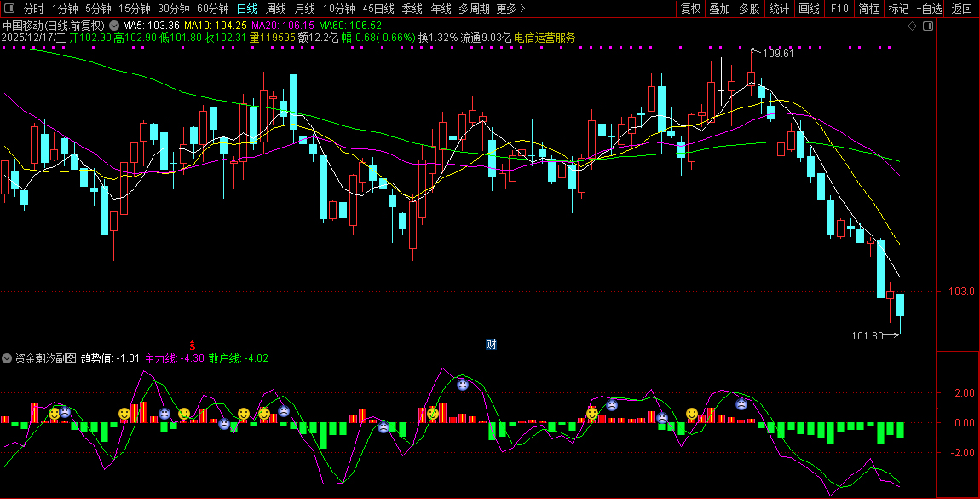The image size is (980, 499).
Task: Open the 复权 adjustment menu
Action: (x=690, y=9)
